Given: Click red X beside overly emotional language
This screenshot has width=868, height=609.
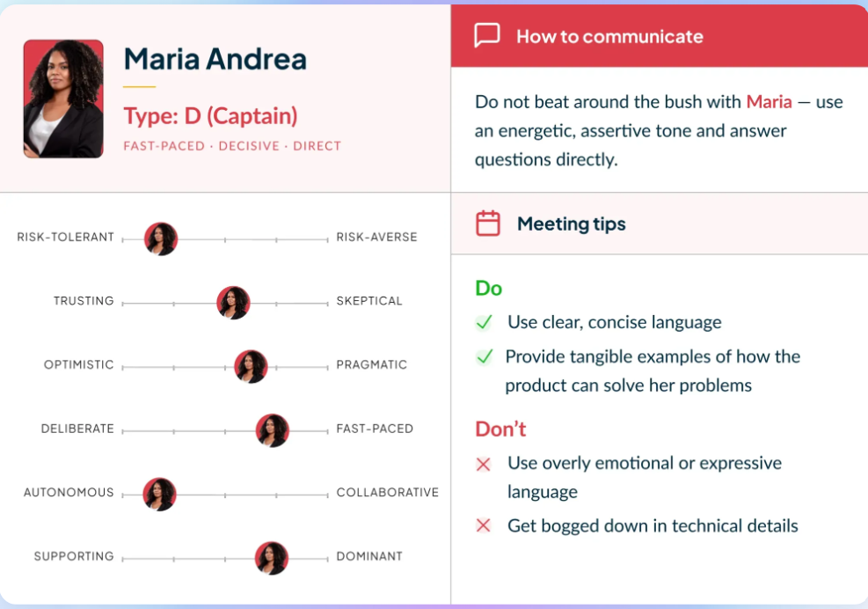Looking at the screenshot, I should click(483, 464).
